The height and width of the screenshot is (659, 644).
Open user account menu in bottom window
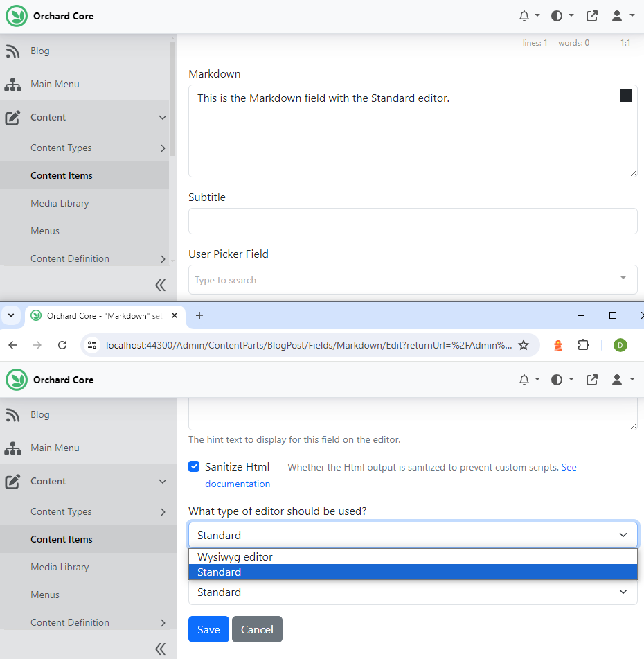tap(622, 380)
